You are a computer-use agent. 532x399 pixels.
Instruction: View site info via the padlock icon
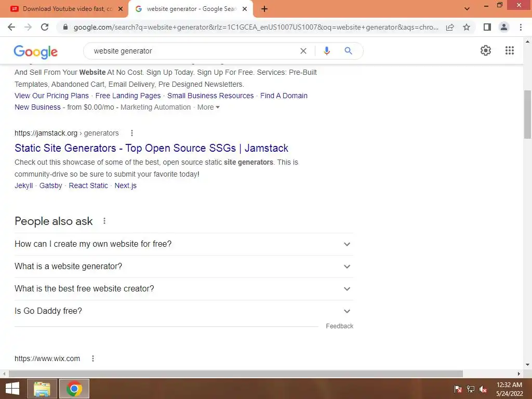(x=65, y=27)
